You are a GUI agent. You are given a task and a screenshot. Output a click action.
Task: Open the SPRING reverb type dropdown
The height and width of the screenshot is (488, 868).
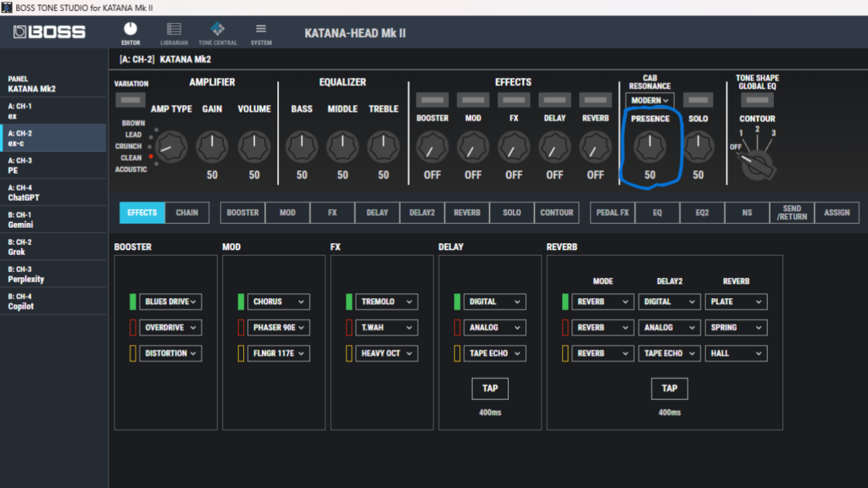click(x=737, y=328)
